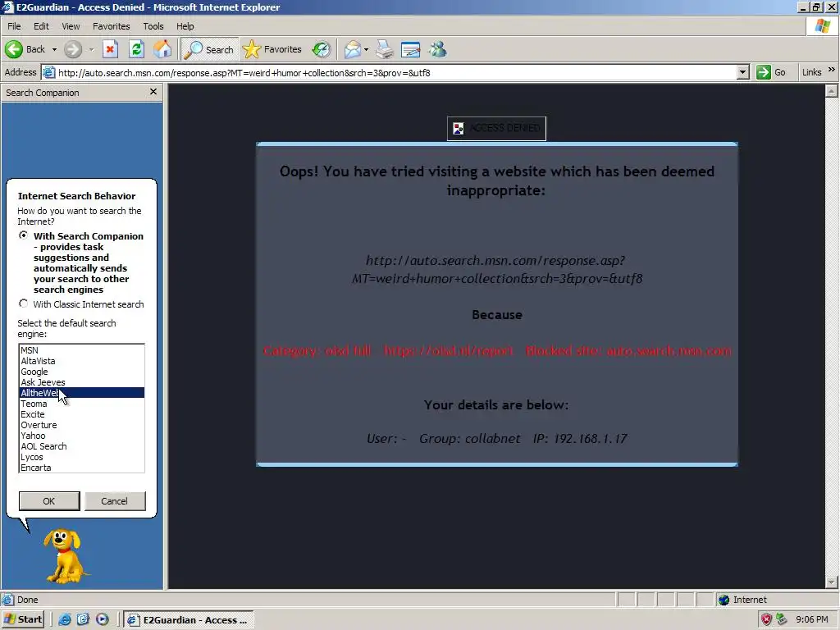Click the E2Guardian taskbar button
The width and height of the screenshot is (840, 630).
tap(189, 620)
